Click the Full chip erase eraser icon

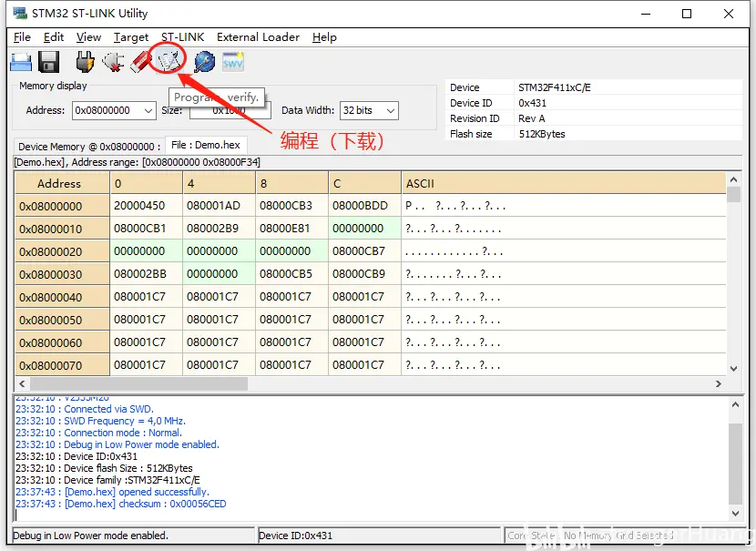point(141,62)
